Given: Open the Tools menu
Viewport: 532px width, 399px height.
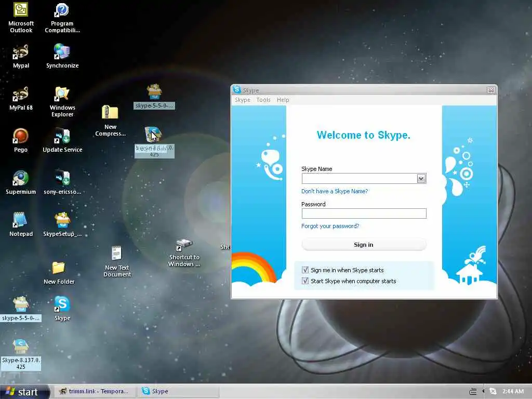Looking at the screenshot, I should pyautogui.click(x=263, y=100).
